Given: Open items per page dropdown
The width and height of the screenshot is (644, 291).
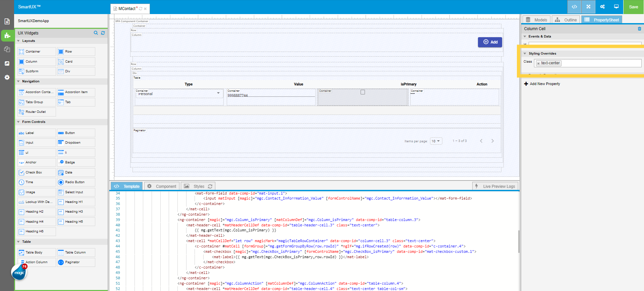Looking at the screenshot, I should [436, 141].
